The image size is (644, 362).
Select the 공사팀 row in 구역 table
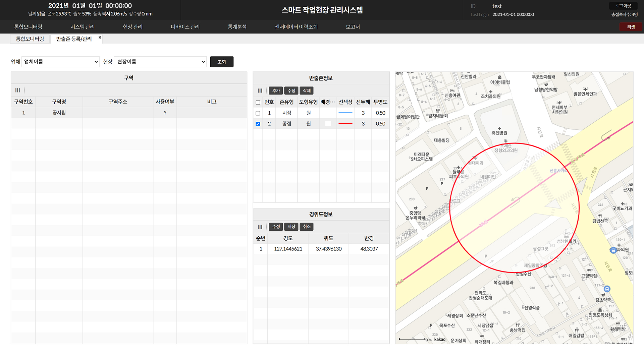point(129,113)
